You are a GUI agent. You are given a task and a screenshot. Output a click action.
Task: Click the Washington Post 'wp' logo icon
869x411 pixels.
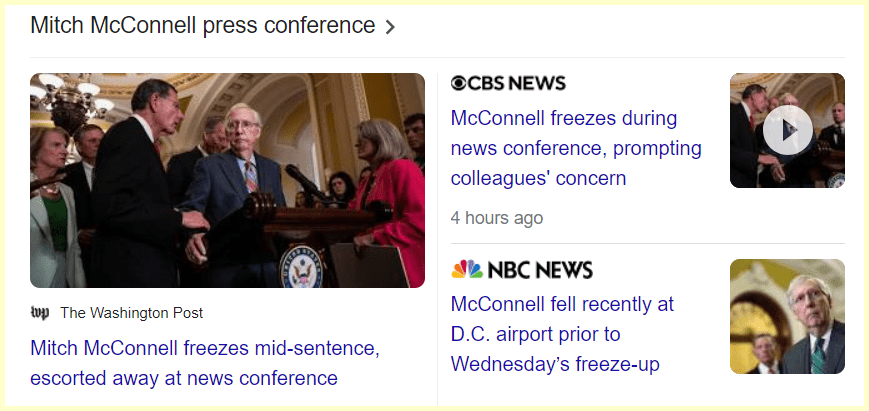coord(40,313)
